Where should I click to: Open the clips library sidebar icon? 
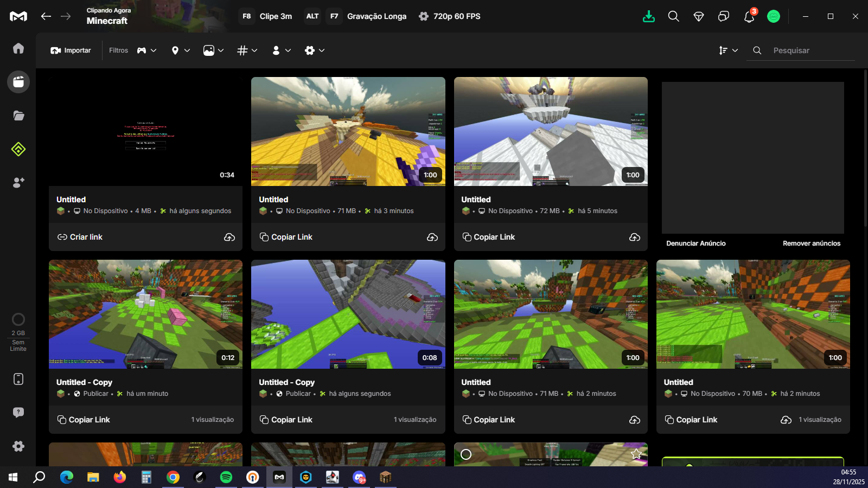point(18,82)
